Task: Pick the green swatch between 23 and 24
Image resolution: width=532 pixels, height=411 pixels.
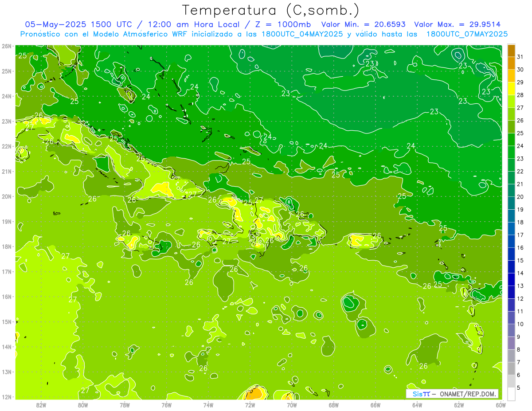Action: tap(511, 152)
